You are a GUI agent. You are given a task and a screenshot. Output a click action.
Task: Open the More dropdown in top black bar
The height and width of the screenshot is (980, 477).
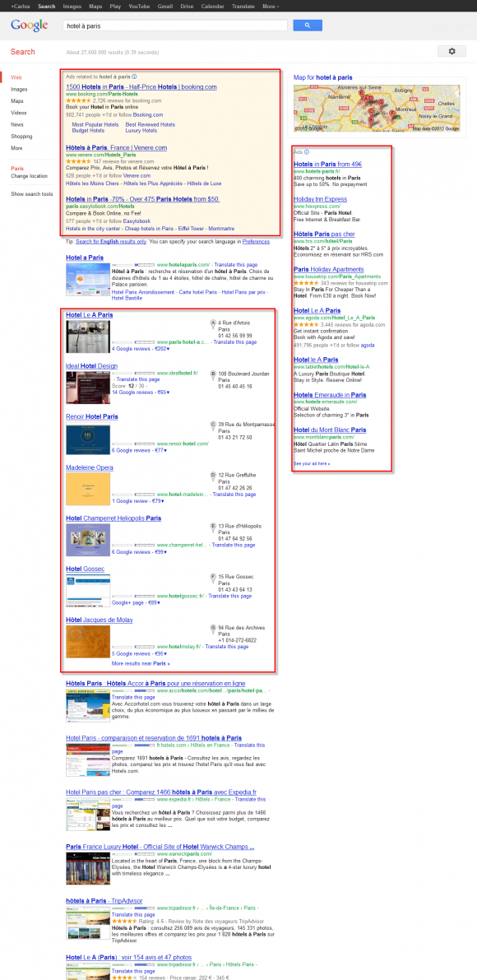[271, 6]
